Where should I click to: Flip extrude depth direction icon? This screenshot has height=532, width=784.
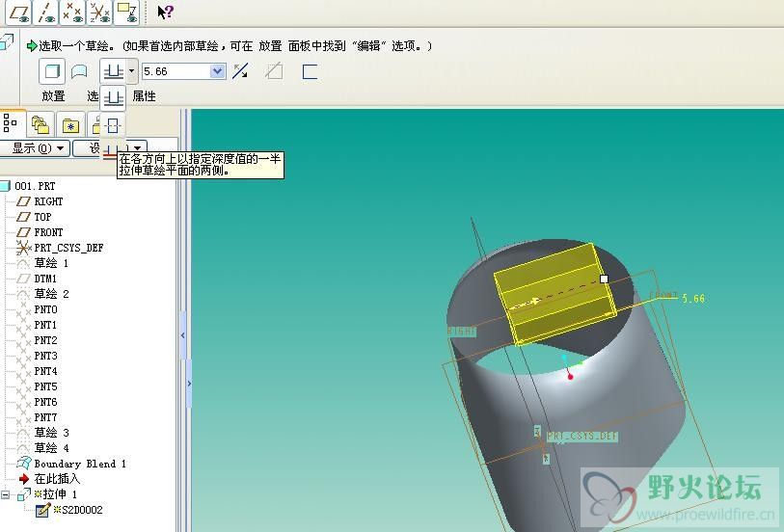[x=241, y=71]
